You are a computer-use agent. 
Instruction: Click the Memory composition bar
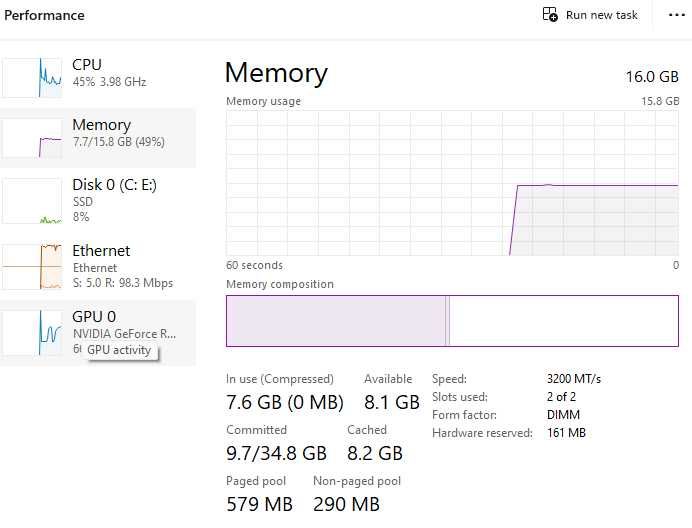coord(452,321)
